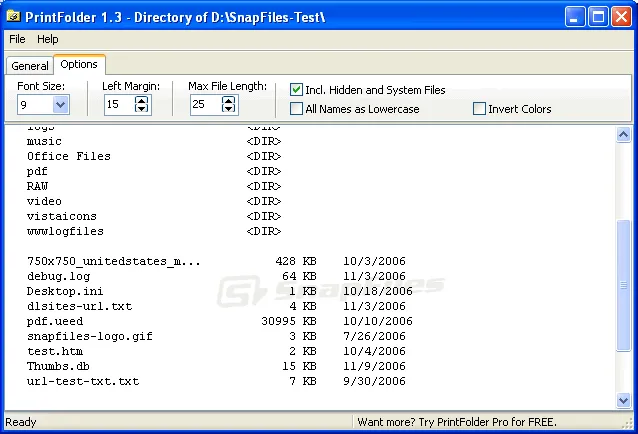The height and width of the screenshot is (434, 638).
Task: Click the '7/26/2006' date value
Action: 374,336
